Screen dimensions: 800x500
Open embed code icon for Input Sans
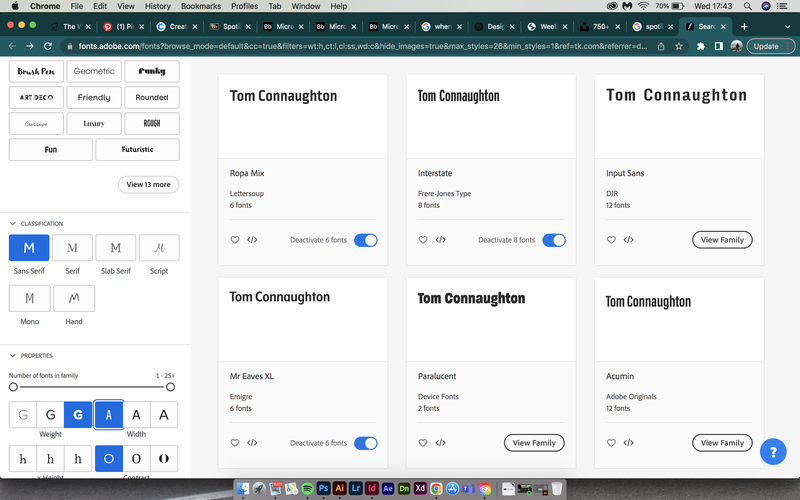point(629,240)
